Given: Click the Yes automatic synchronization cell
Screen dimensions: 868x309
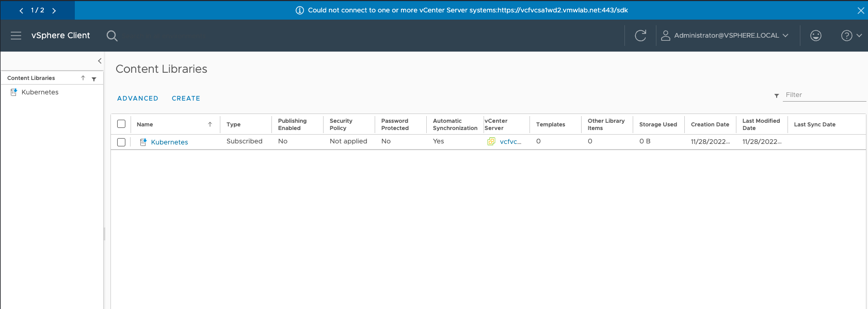Looking at the screenshot, I should [x=438, y=141].
